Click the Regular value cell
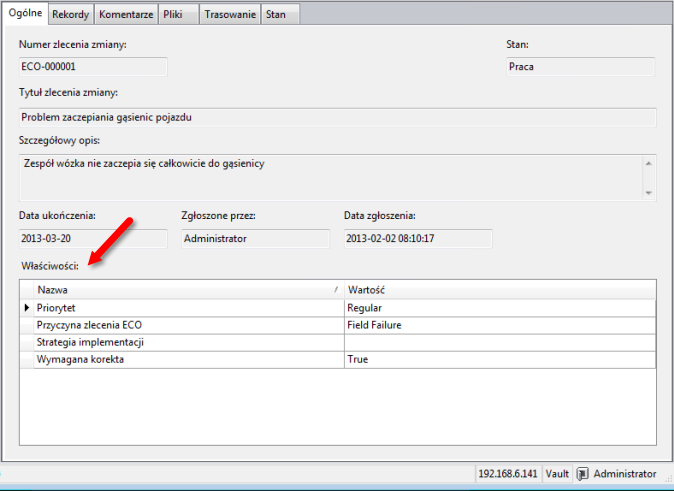Screen dimensions: 674x491 click(500, 308)
